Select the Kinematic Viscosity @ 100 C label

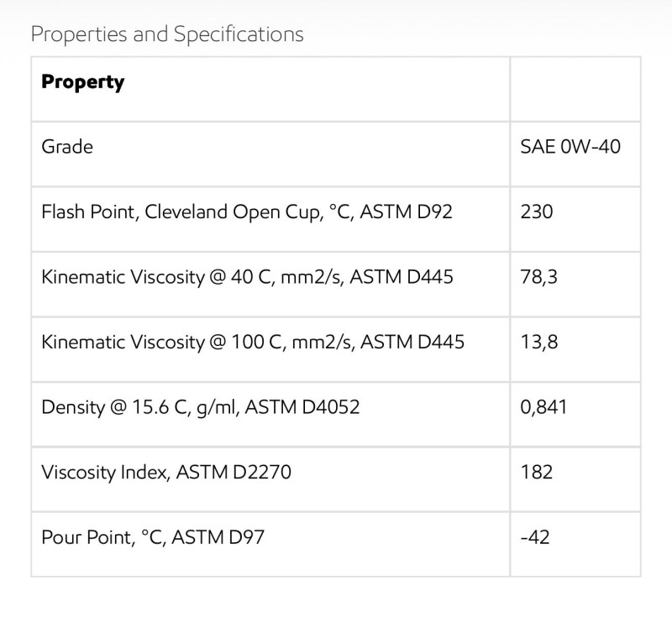[x=158, y=342]
